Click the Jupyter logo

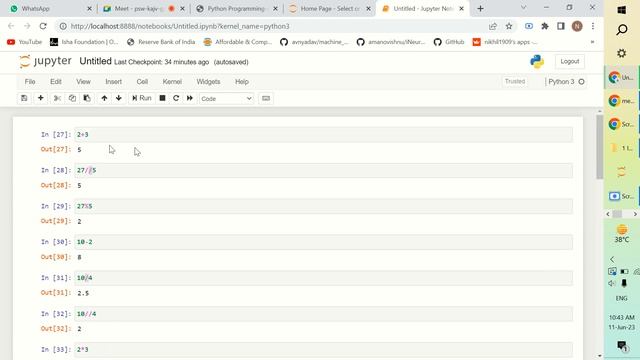(45, 61)
